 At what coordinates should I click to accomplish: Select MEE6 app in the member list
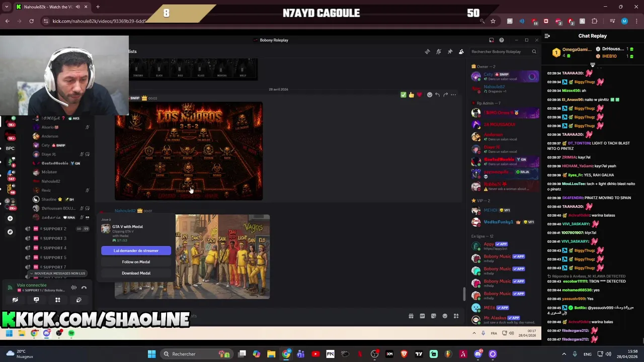505,308
